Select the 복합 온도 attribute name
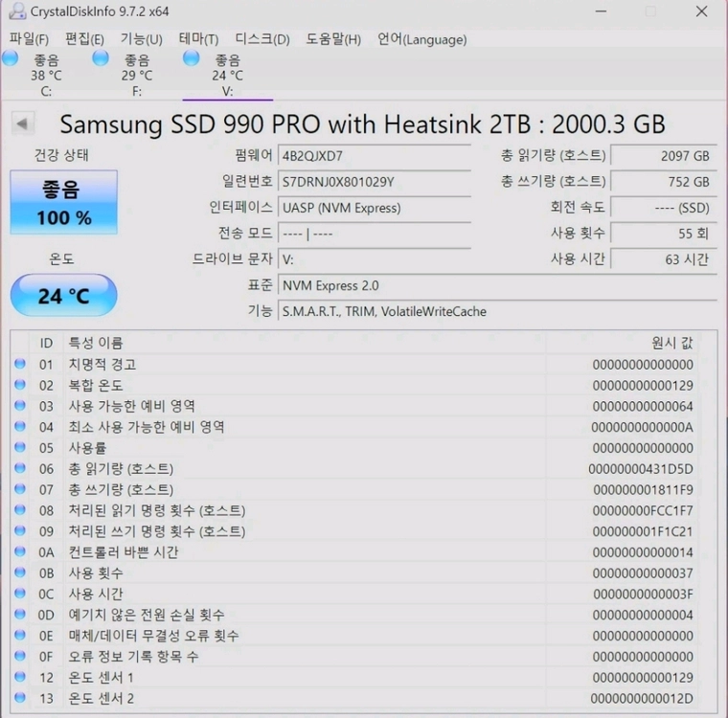Viewport: 728px width, 718px height. click(x=96, y=385)
